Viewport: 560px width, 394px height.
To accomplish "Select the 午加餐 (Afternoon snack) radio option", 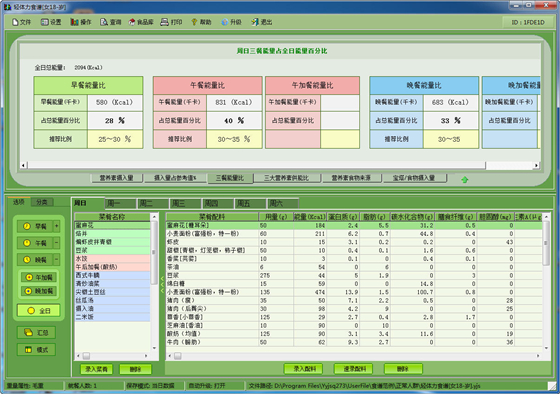I will (39, 277).
